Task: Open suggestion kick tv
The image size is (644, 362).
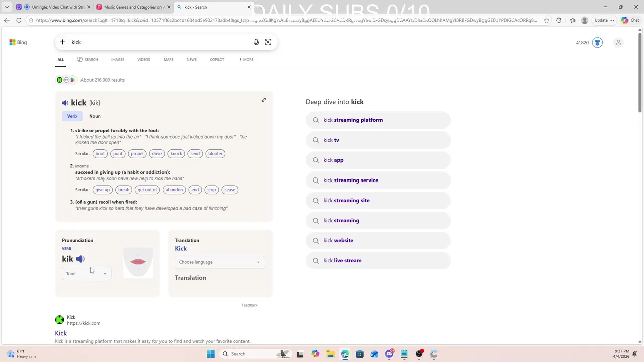Action: (378, 140)
